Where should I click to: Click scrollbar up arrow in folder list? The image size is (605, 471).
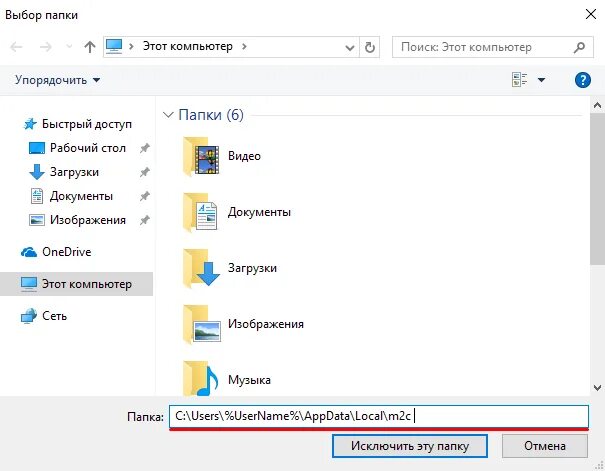tap(597, 105)
